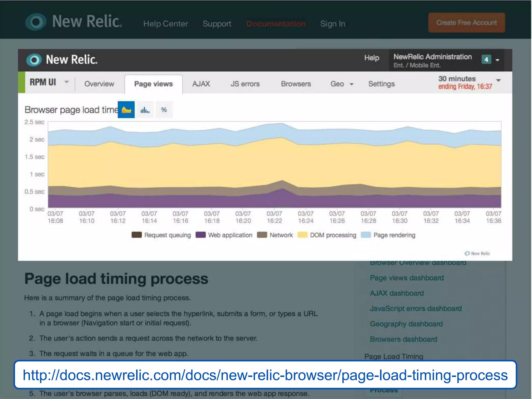Screen dimensions: 532x399
Task: Switch to the percentile chart view icon
Action: [164, 110]
